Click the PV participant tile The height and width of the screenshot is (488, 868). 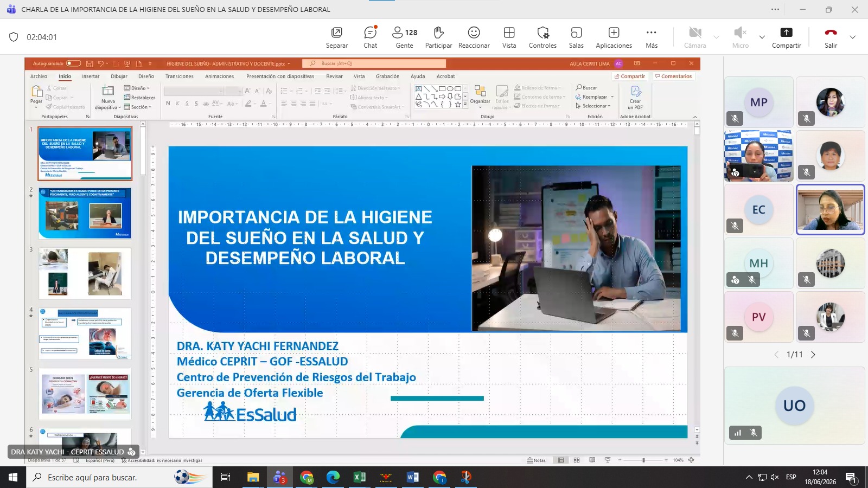pyautogui.click(x=758, y=317)
